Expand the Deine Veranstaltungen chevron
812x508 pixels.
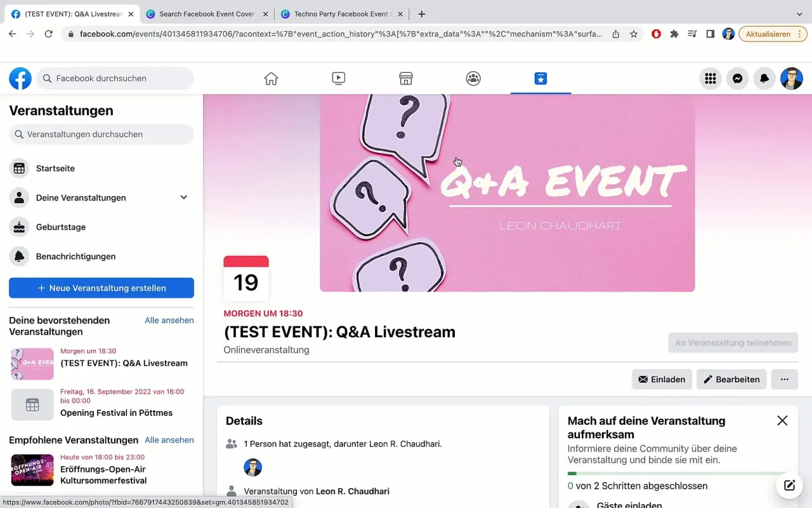[x=183, y=197]
